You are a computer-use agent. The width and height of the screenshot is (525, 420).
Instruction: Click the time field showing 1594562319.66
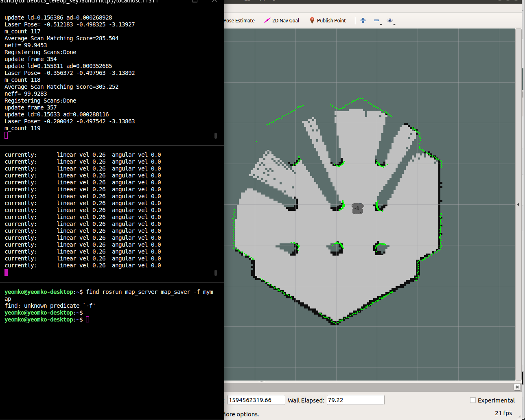[x=256, y=400]
